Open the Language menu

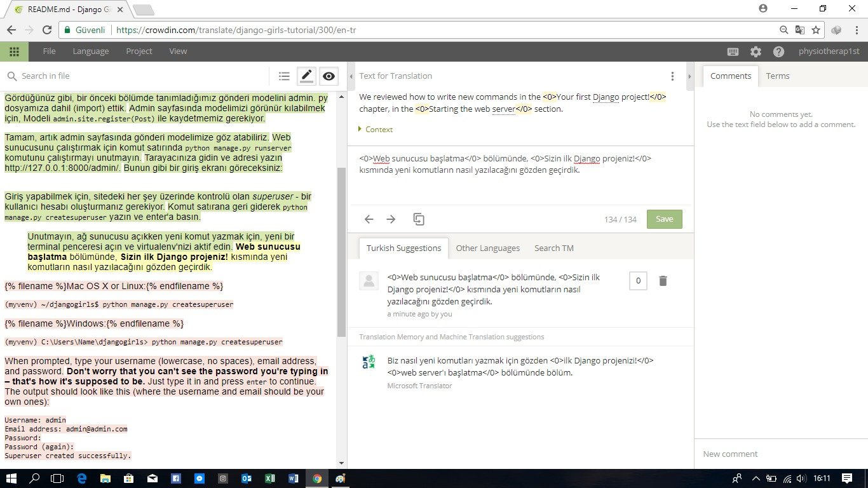[91, 51]
